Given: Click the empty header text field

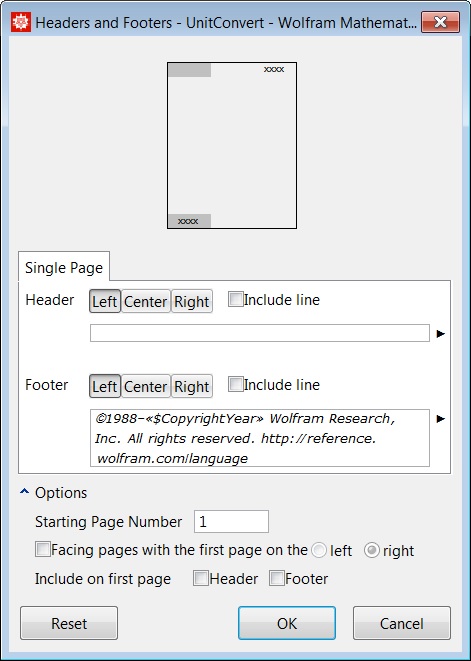Looking at the screenshot, I should click(x=260, y=333).
